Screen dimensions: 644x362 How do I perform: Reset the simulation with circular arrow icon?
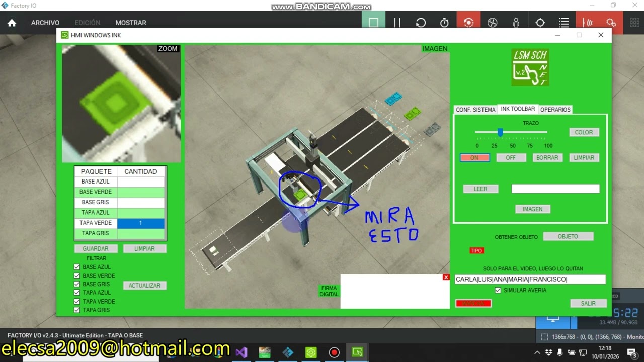(x=421, y=23)
